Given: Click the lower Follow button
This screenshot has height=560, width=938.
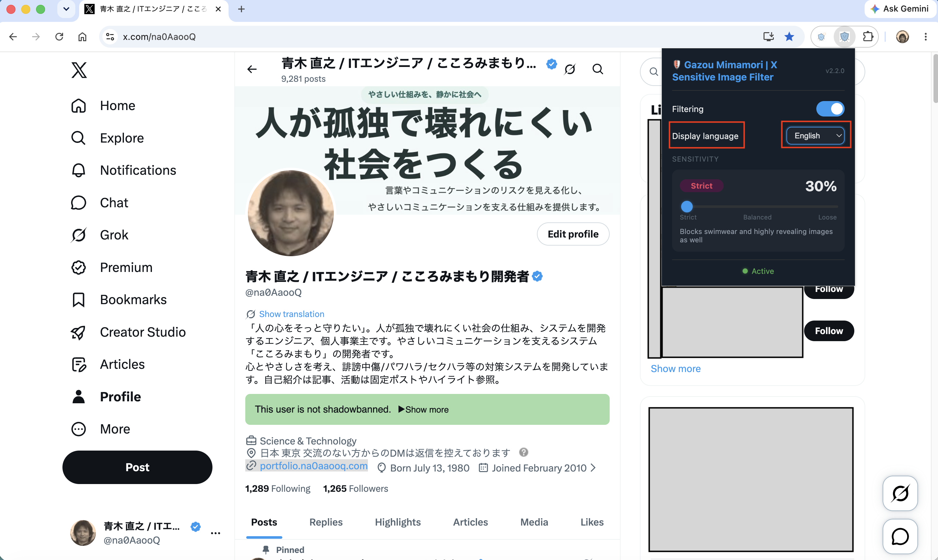Looking at the screenshot, I should coord(829,331).
